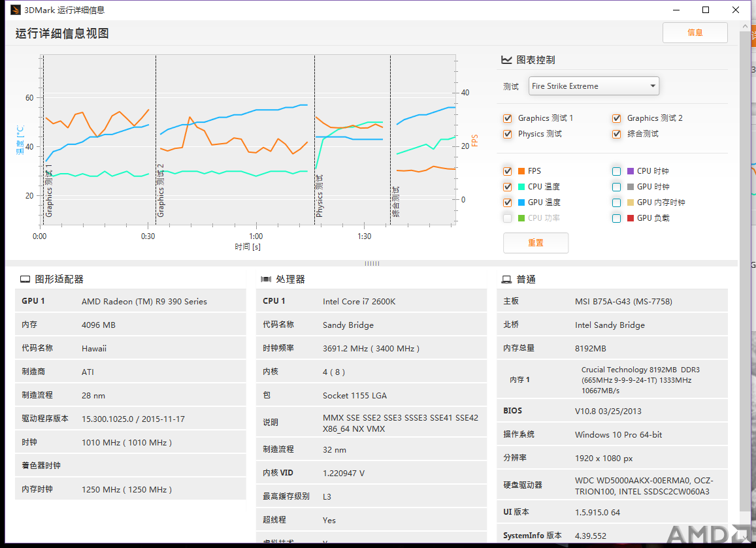This screenshot has width=756, height=548.
Task: Click the Socket 1155 LGA value
Action: click(355, 395)
